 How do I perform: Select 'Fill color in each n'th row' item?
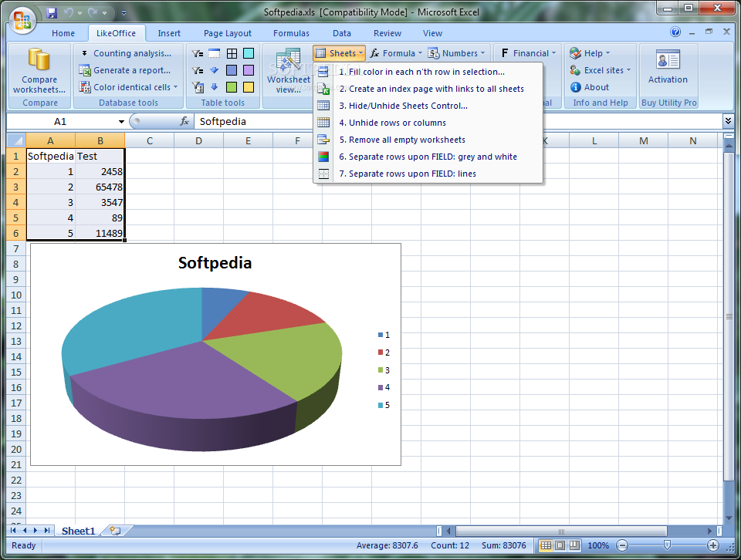click(x=428, y=72)
